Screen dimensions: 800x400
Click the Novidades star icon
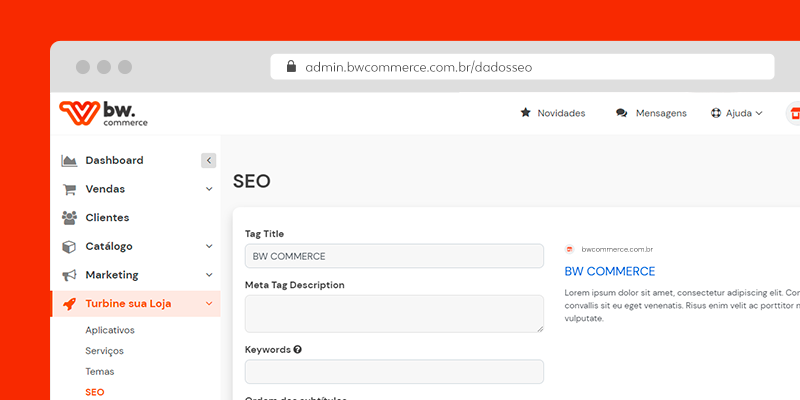(525, 113)
